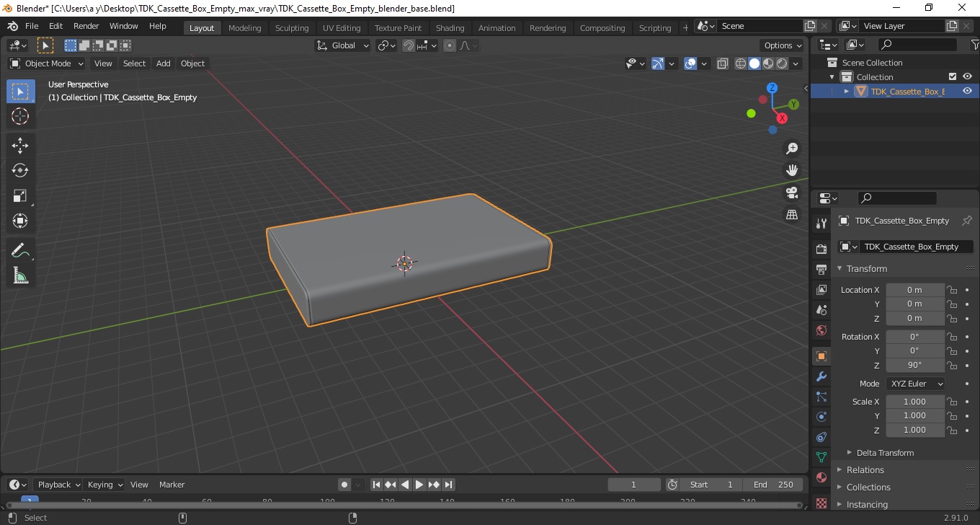
Task: Click the viewport zoom magnifier icon
Action: coord(792,148)
